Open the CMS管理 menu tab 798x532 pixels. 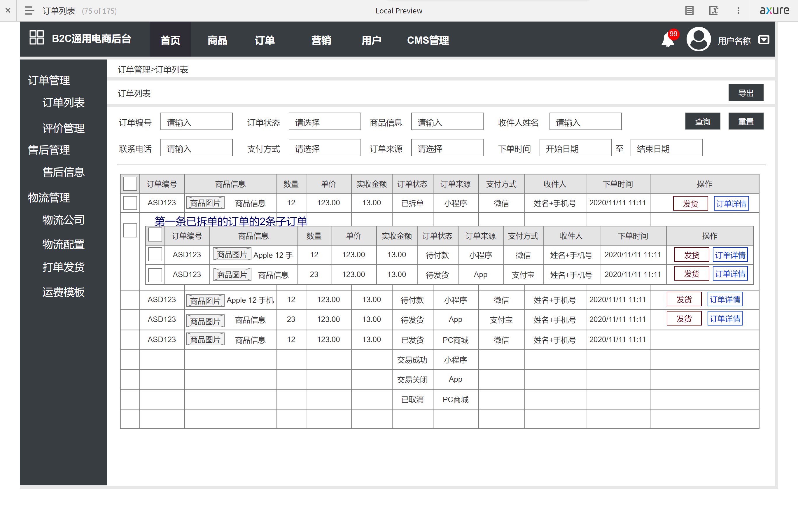coord(428,40)
